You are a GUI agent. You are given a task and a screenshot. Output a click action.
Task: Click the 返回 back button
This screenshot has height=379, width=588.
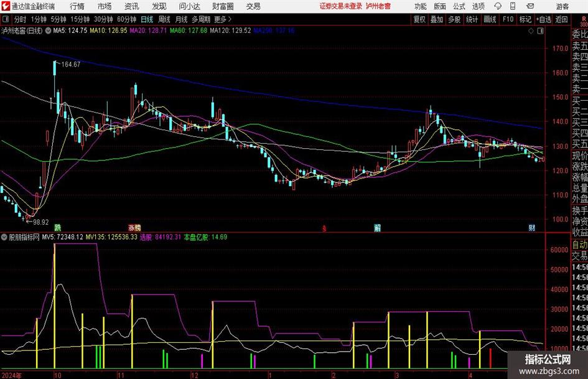coord(561,19)
